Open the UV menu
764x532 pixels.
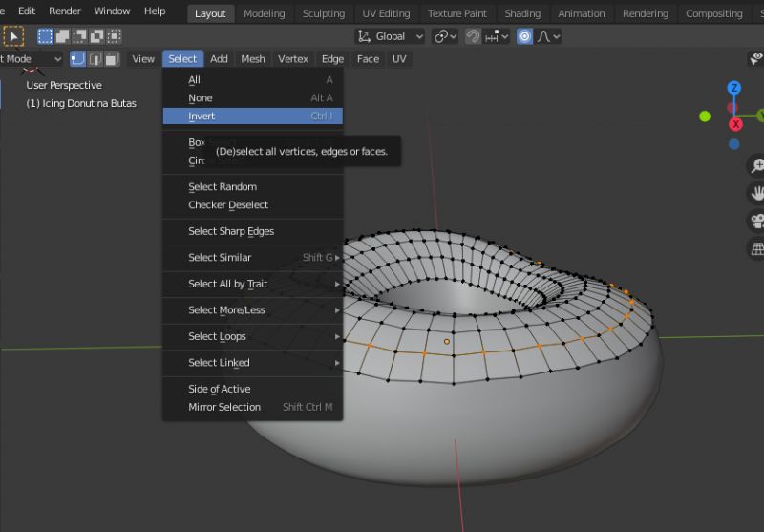[399, 59]
